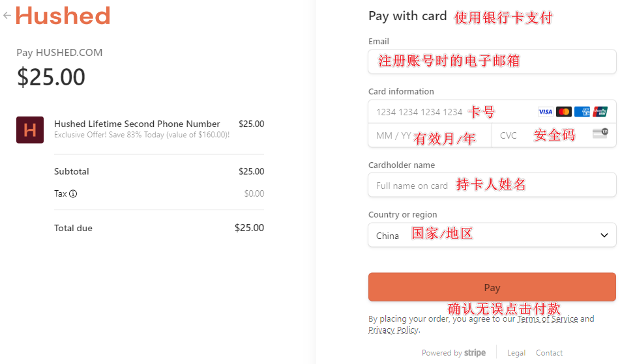Click the Tax info circle icon
Viewport: 620px width, 364px height.
point(73,193)
